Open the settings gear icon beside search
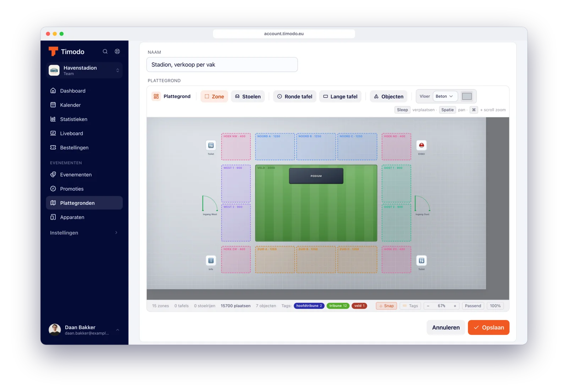The width and height of the screenshot is (568, 392). (x=117, y=51)
